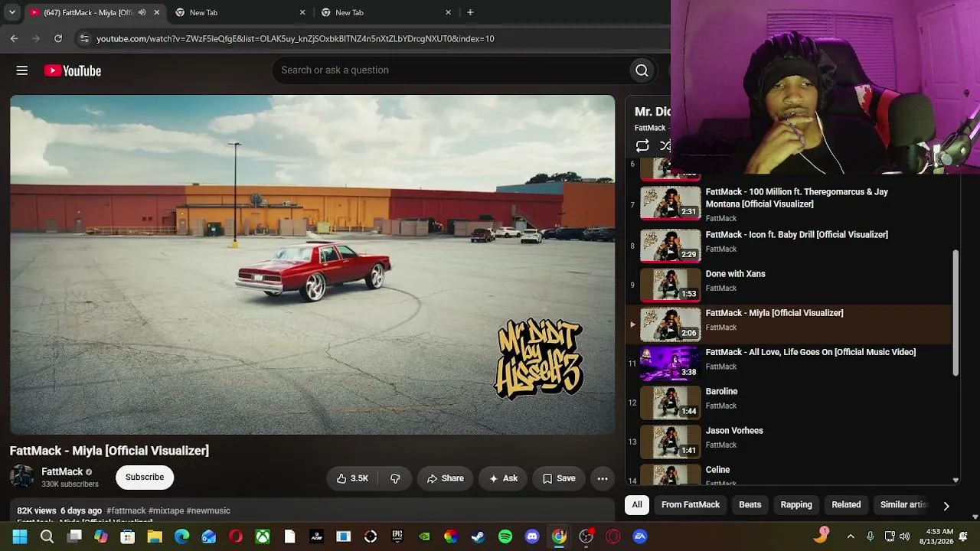Open the YouTube guide hamburger menu
980x551 pixels.
[x=22, y=70]
